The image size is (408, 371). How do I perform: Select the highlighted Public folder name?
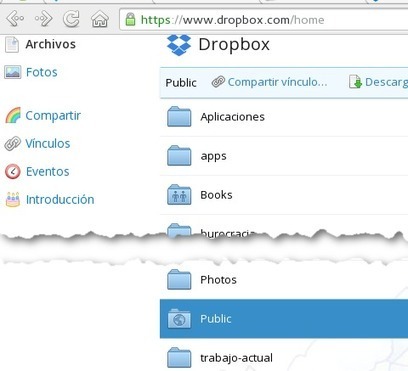[216, 319]
